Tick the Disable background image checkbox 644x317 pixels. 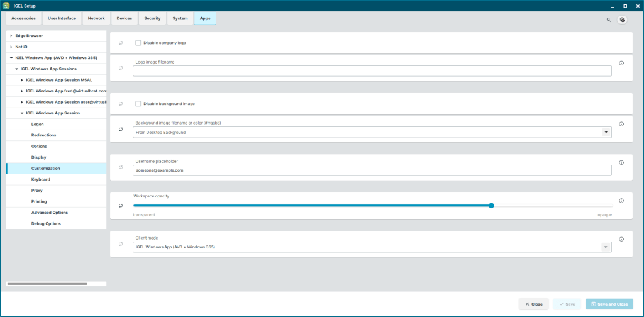pos(138,104)
